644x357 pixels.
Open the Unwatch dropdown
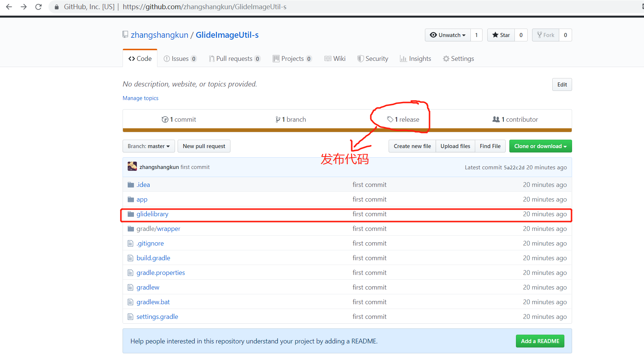(x=447, y=35)
